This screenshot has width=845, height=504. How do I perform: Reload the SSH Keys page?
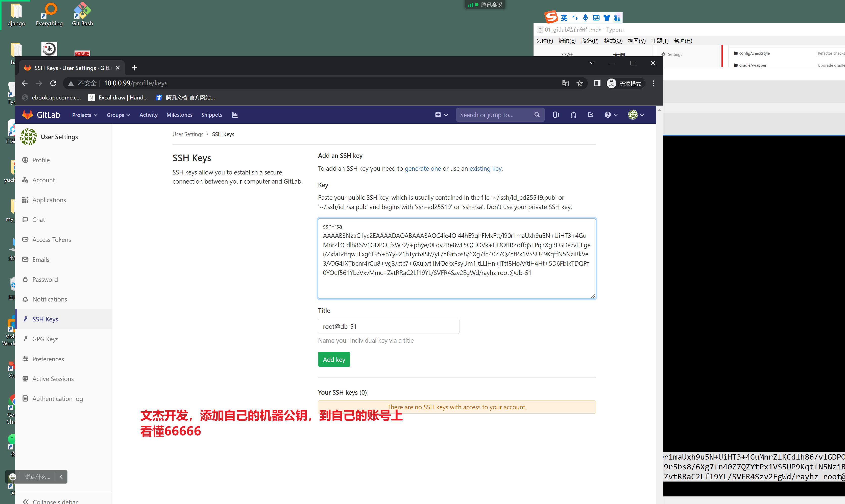click(53, 83)
